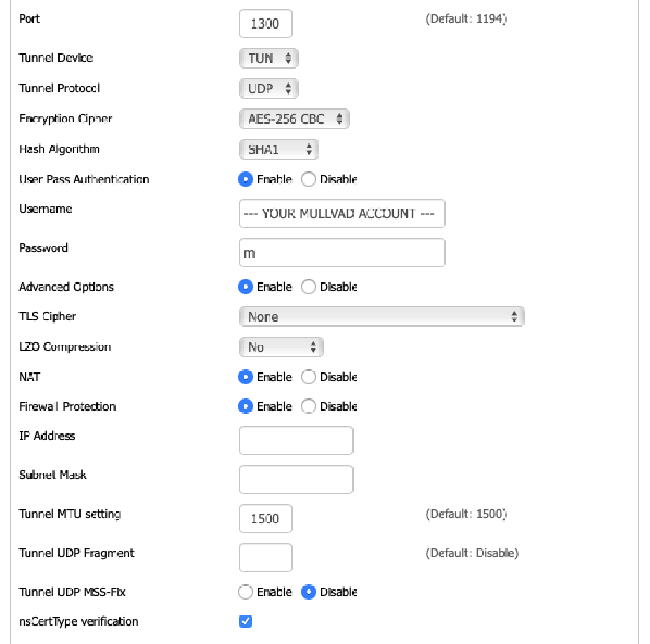650x644 pixels.
Task: Disable Advanced Options
Action: [308, 287]
